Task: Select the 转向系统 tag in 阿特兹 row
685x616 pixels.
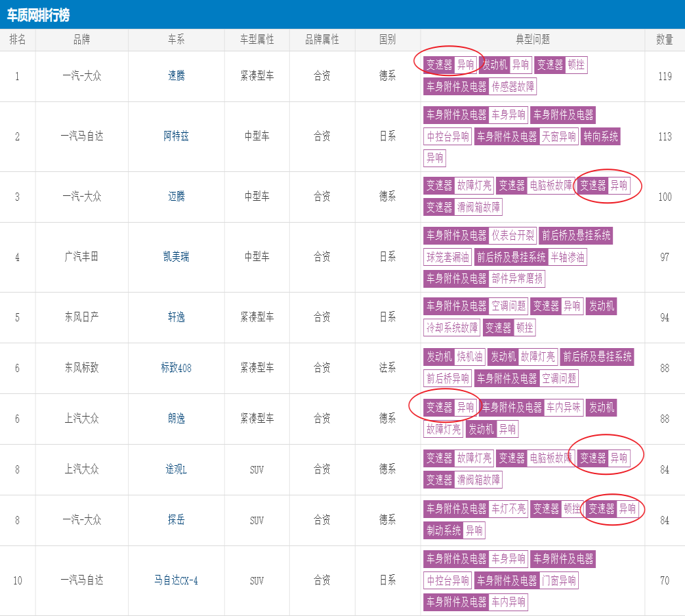Action: tap(601, 137)
